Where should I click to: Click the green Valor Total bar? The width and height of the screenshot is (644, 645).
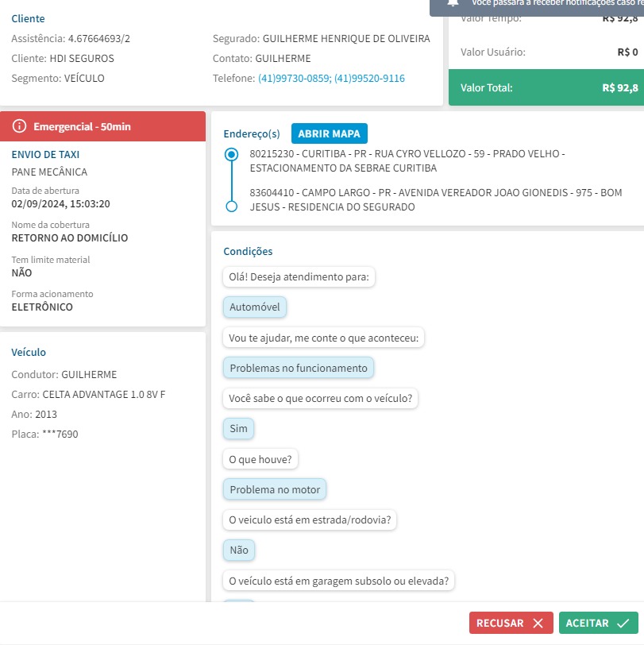546,88
